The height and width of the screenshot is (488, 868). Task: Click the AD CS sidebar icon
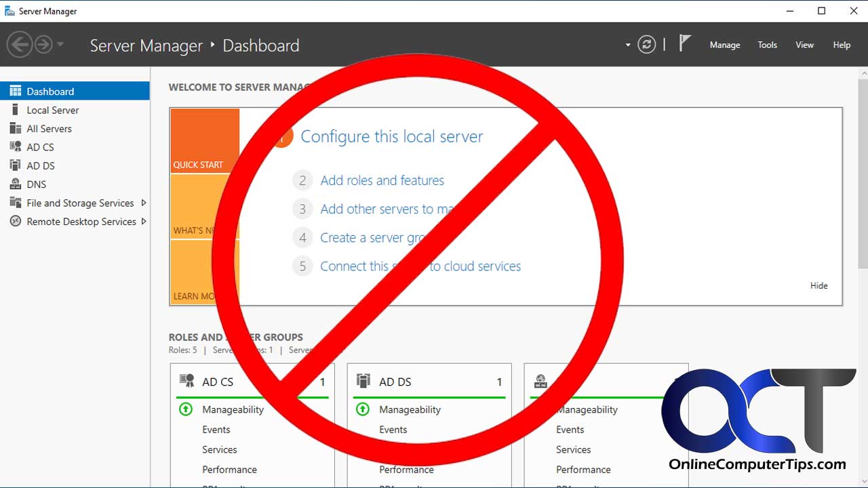[15, 146]
